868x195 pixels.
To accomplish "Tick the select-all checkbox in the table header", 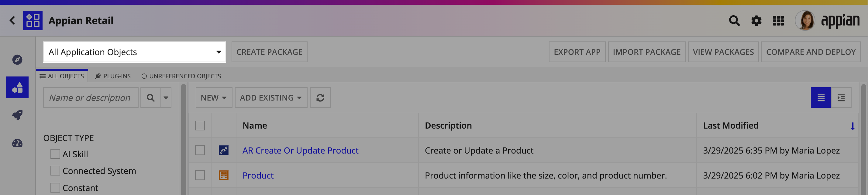I will coord(200,126).
